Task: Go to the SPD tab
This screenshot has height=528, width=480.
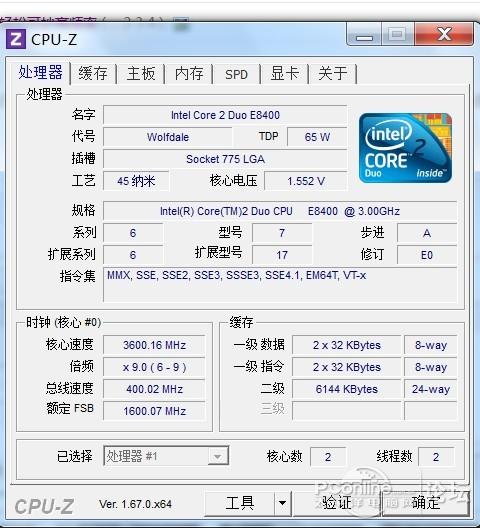Action: coord(236,74)
